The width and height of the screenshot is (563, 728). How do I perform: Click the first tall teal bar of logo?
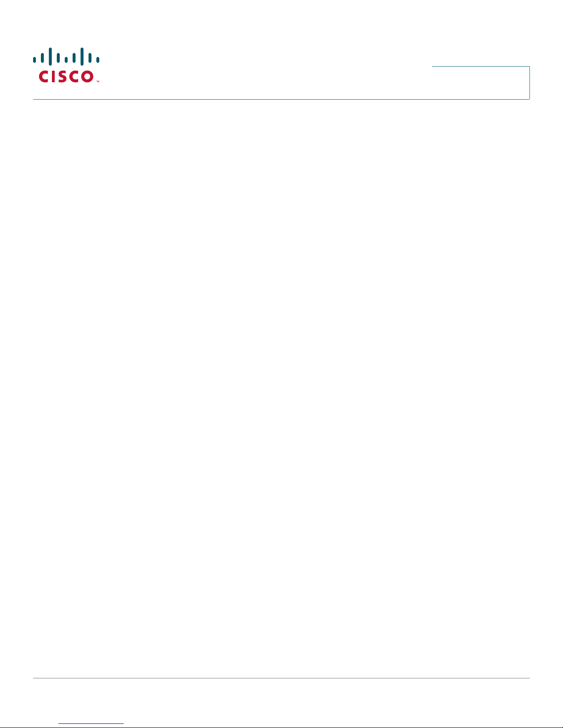pos(50,56)
